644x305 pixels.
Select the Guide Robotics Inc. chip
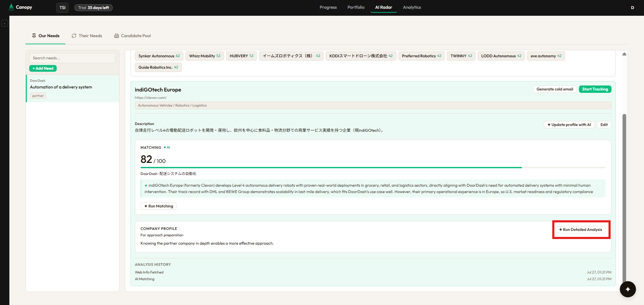pos(158,67)
